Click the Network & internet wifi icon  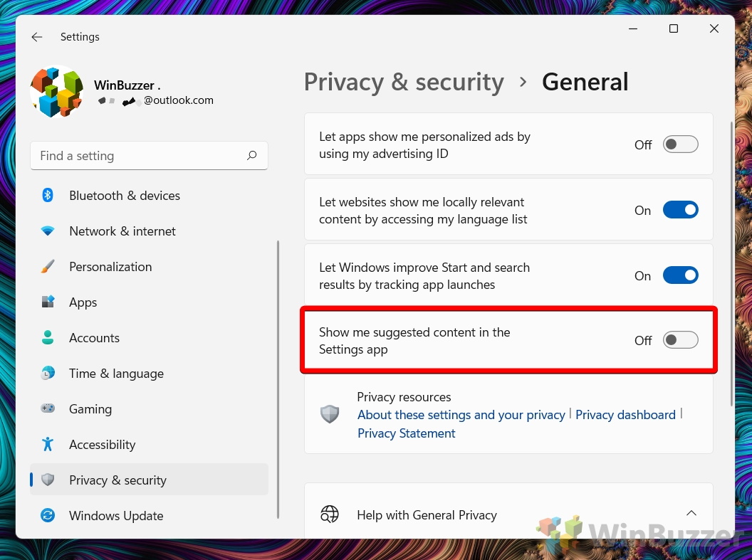(x=48, y=231)
